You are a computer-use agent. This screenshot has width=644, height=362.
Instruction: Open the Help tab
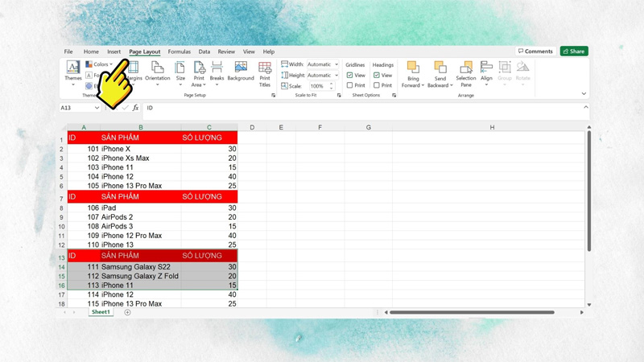pyautogui.click(x=269, y=51)
